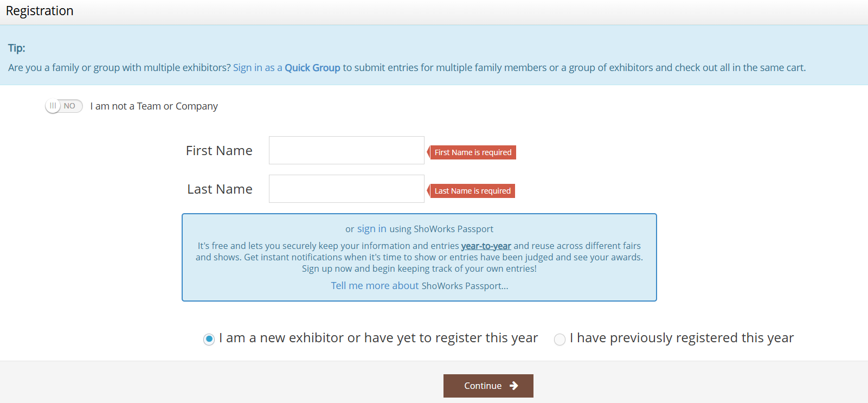Screen dimensions: 868x403
Task: Click the First Name field label
Action: tap(219, 151)
